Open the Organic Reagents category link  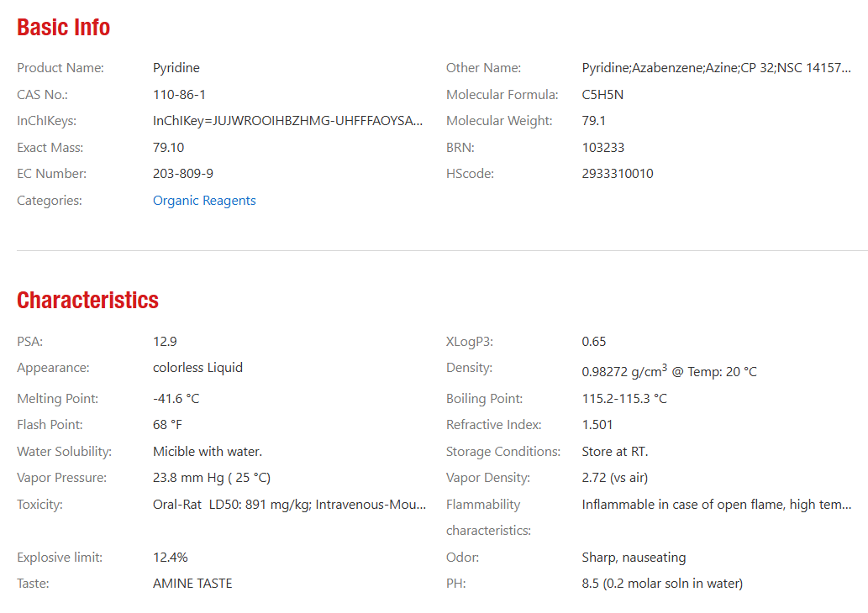(x=204, y=201)
